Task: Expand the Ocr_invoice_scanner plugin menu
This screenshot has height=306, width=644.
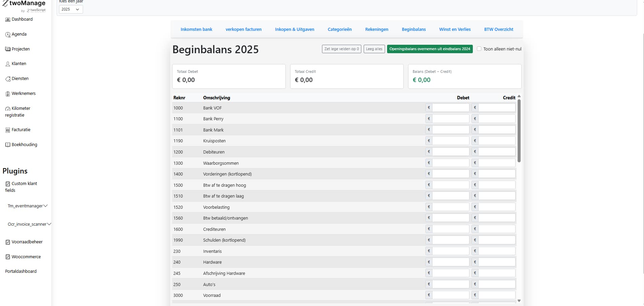Action: tap(49, 224)
